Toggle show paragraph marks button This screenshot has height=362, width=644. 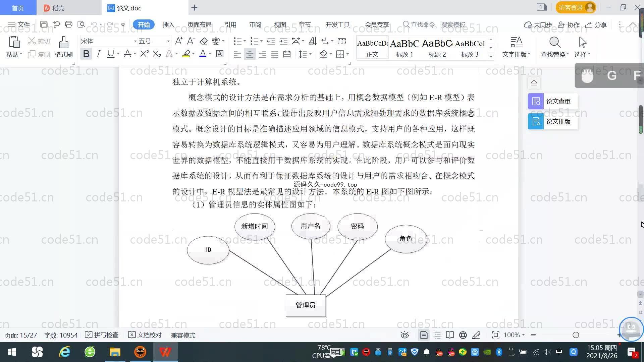coord(325,41)
